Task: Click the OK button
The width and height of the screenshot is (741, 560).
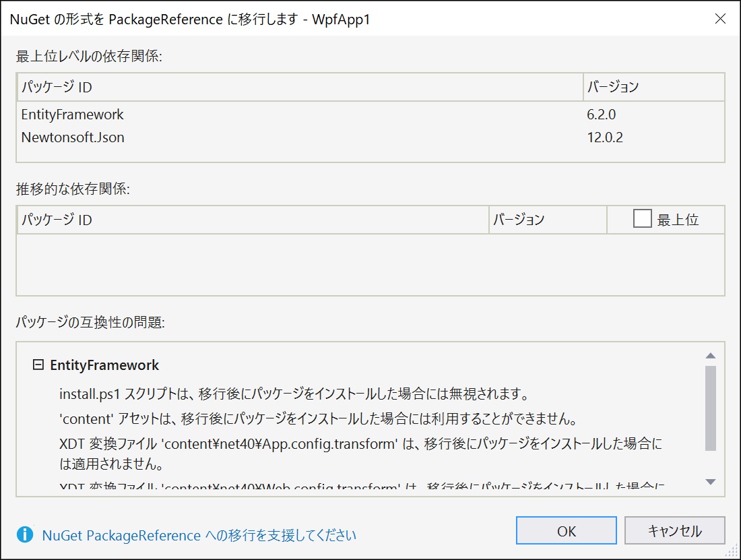Action: [x=566, y=530]
